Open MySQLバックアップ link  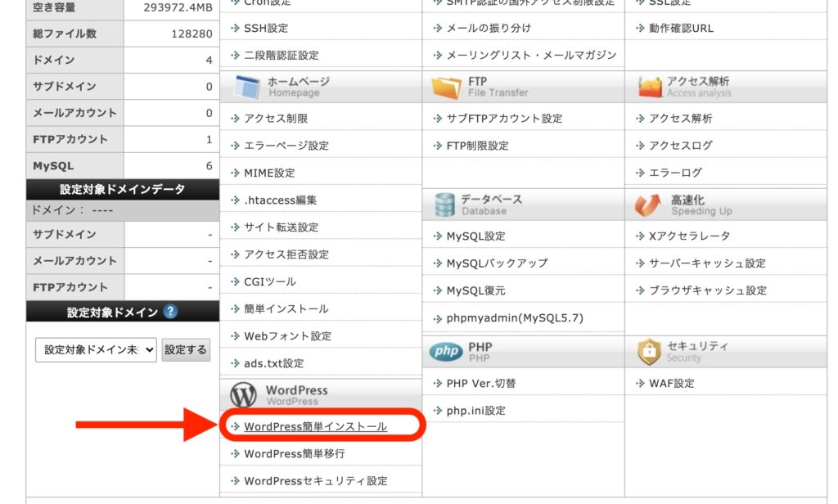point(497,263)
